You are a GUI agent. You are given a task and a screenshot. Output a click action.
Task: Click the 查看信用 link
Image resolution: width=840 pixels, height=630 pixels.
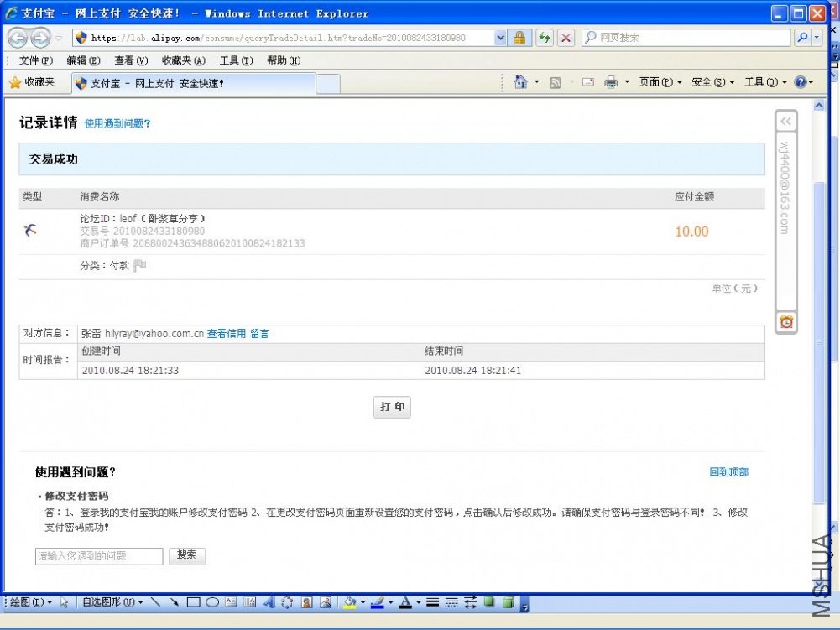[x=226, y=334]
